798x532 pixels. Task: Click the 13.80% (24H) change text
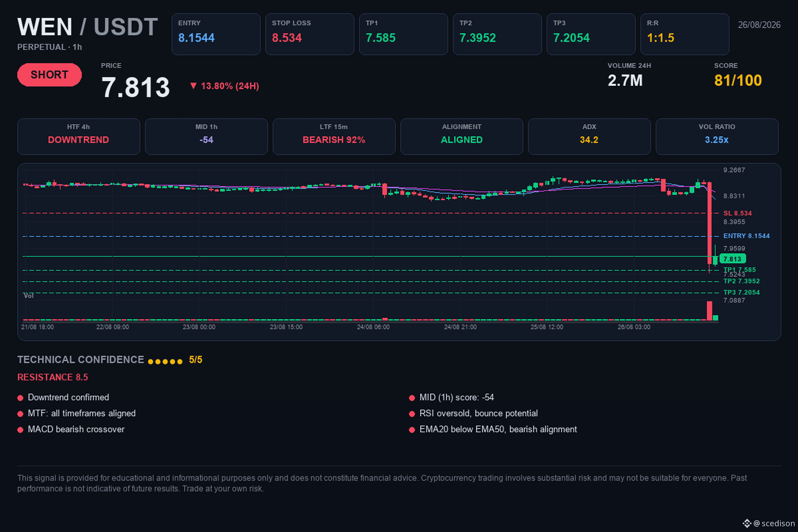[x=230, y=86]
